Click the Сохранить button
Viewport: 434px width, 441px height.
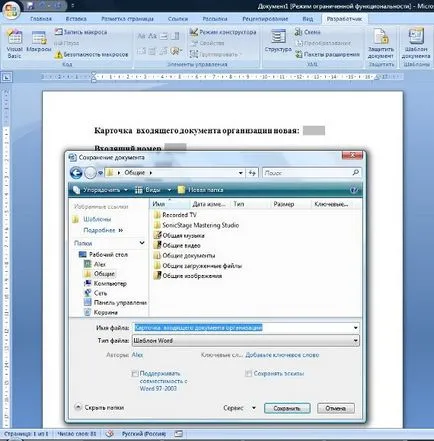(x=287, y=408)
